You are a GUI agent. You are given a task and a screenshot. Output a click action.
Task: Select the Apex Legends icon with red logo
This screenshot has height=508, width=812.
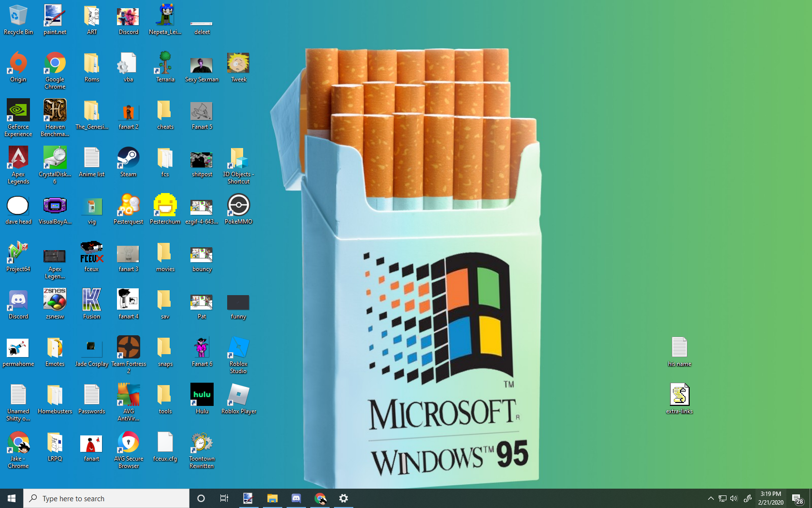coord(18,165)
